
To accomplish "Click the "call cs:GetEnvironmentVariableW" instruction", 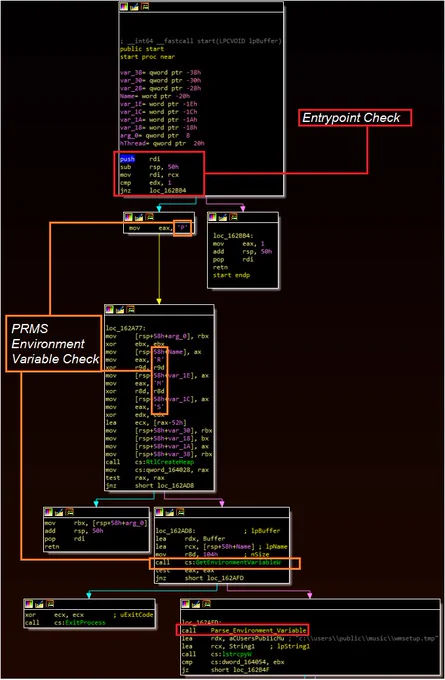I will [x=218, y=562].
